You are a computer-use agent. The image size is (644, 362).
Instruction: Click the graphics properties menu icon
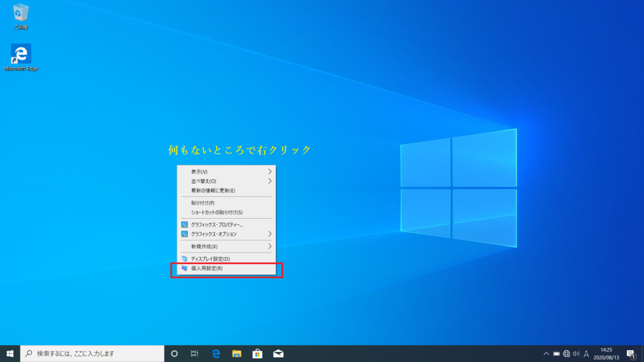point(184,224)
